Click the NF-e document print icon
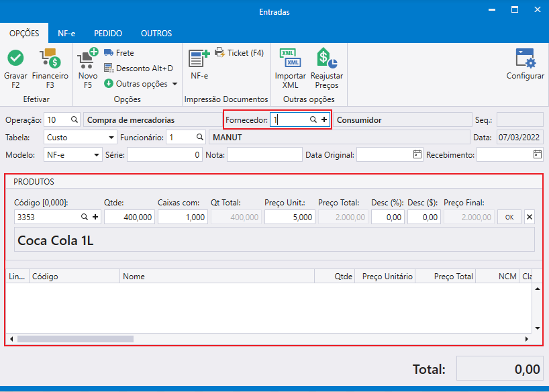The height and width of the screenshot is (392, 549). (199, 58)
